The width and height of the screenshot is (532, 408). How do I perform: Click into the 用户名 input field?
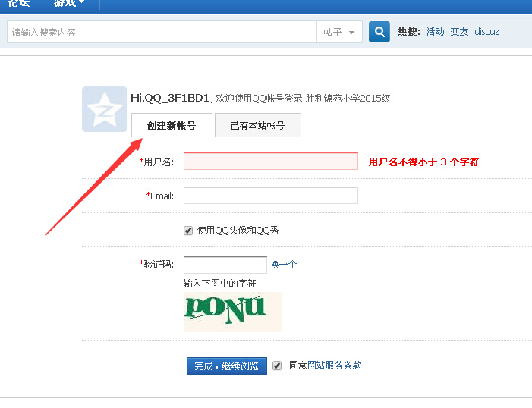[x=271, y=161]
